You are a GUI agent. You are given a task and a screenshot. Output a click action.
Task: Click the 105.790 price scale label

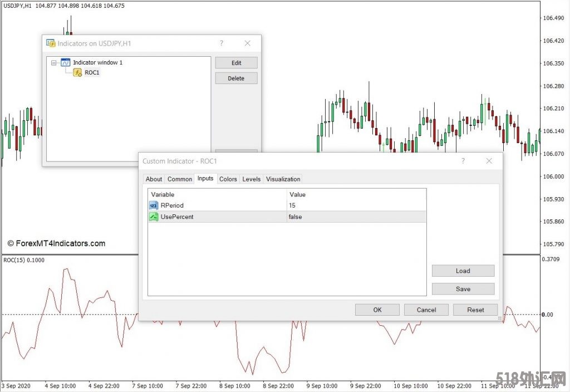[553, 244]
